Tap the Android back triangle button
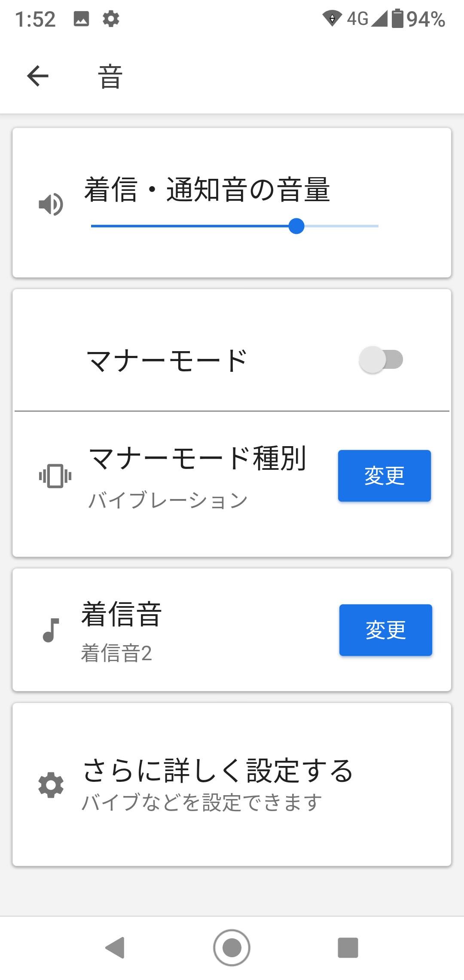Viewport: 464px width, 980px height. (x=115, y=947)
